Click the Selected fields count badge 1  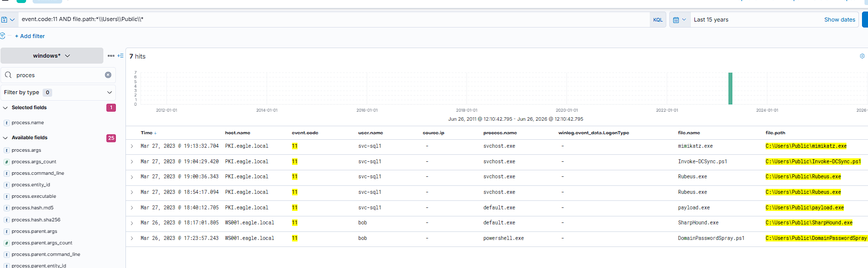click(111, 108)
